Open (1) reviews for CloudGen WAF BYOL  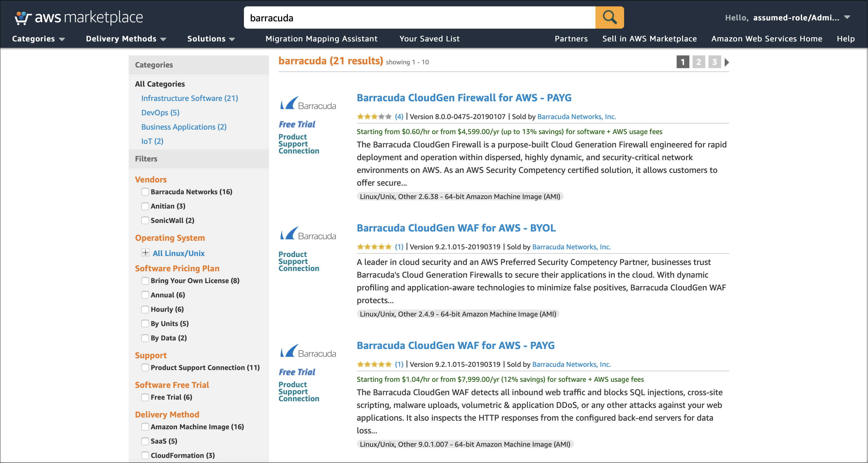tap(399, 247)
